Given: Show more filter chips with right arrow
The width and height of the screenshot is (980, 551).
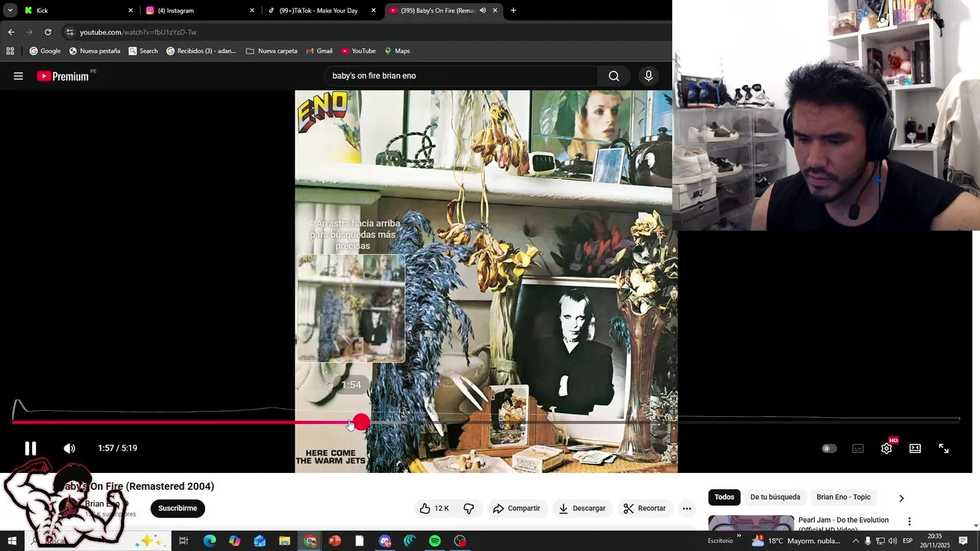Looking at the screenshot, I should point(901,498).
